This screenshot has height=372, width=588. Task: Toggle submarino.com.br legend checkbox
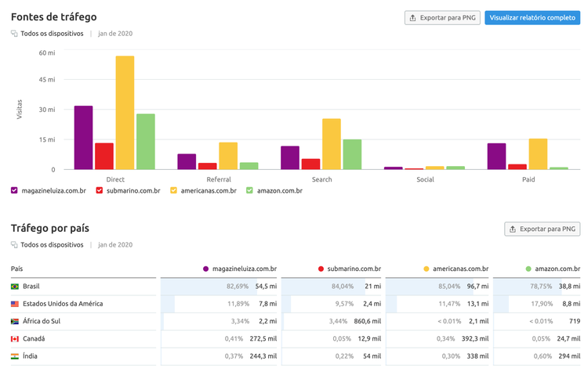point(100,190)
